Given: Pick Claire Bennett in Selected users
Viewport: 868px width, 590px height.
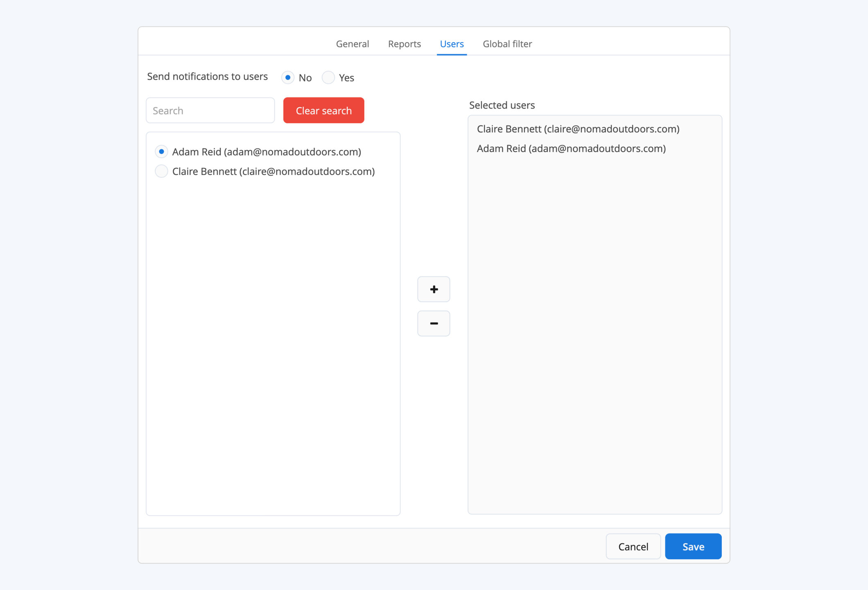Looking at the screenshot, I should tap(578, 129).
